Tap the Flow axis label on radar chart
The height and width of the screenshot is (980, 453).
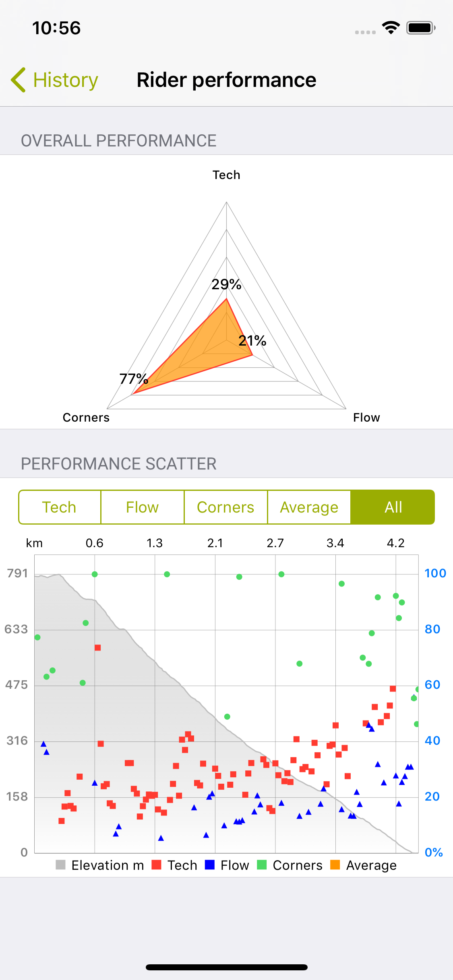tap(366, 418)
